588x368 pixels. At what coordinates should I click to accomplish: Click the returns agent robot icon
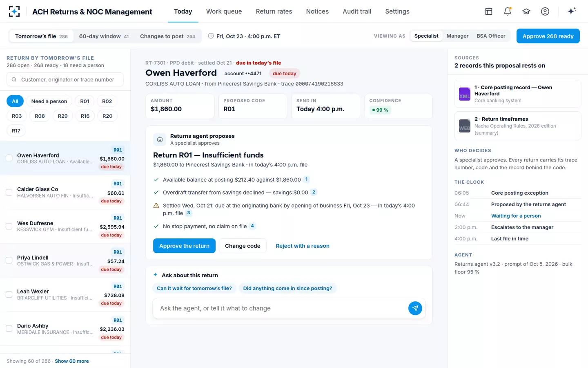(160, 139)
